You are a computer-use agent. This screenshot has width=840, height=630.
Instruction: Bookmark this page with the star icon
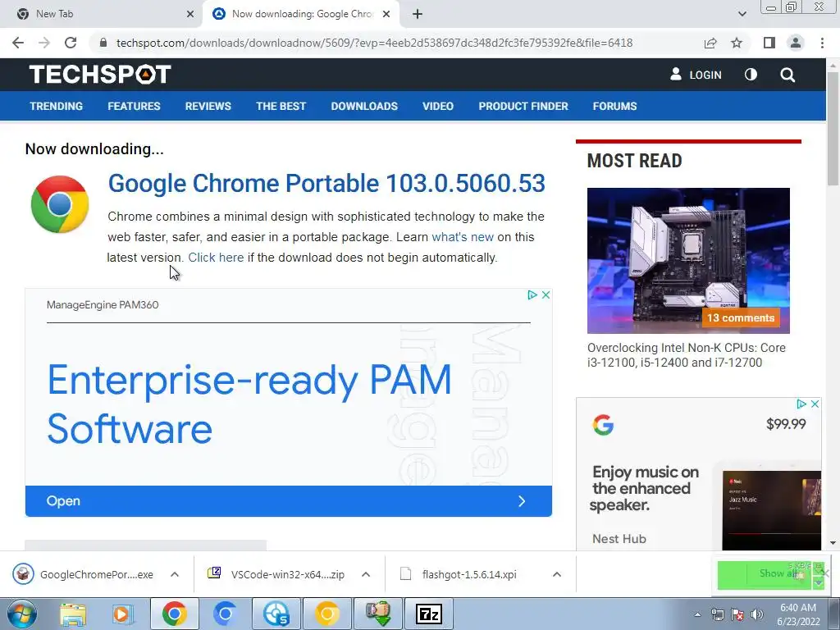[x=737, y=43]
